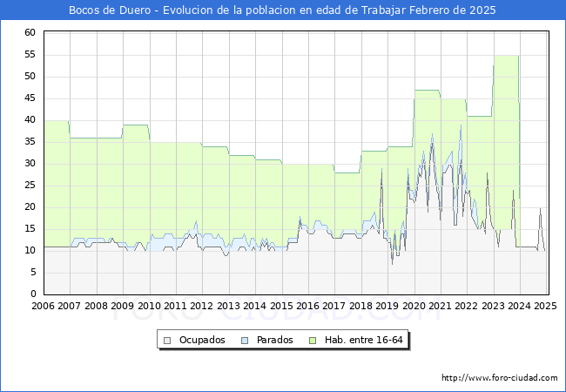
Task: Click the 2008 x-axis label
Action: [96, 306]
